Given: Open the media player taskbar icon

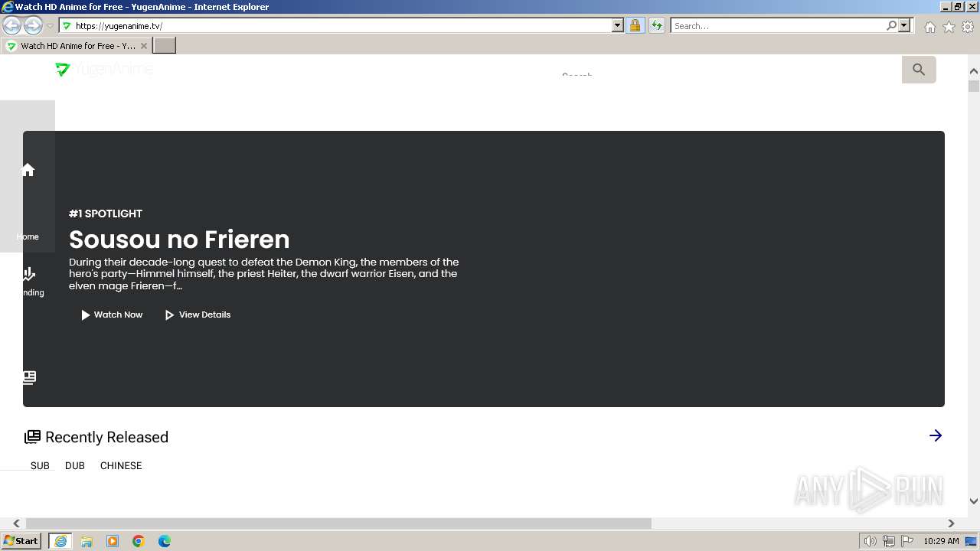Looking at the screenshot, I should tap(113, 541).
